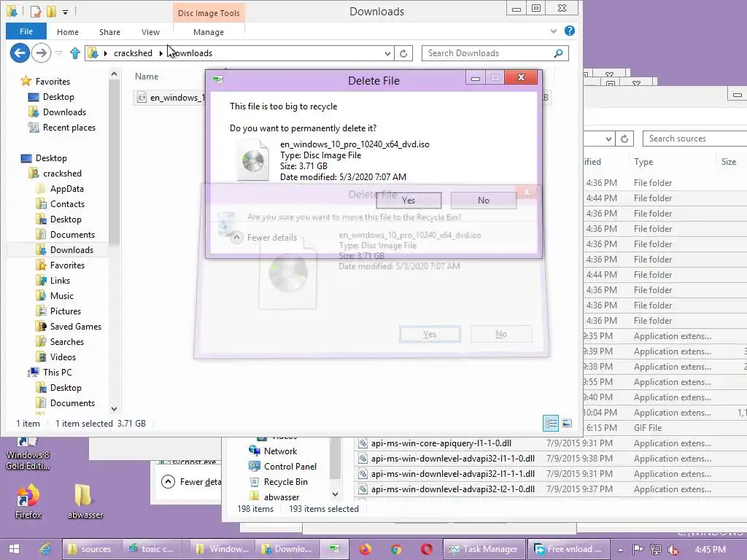The width and height of the screenshot is (747, 560).
Task: Open address dropdown in sources window
Action: click(608, 139)
